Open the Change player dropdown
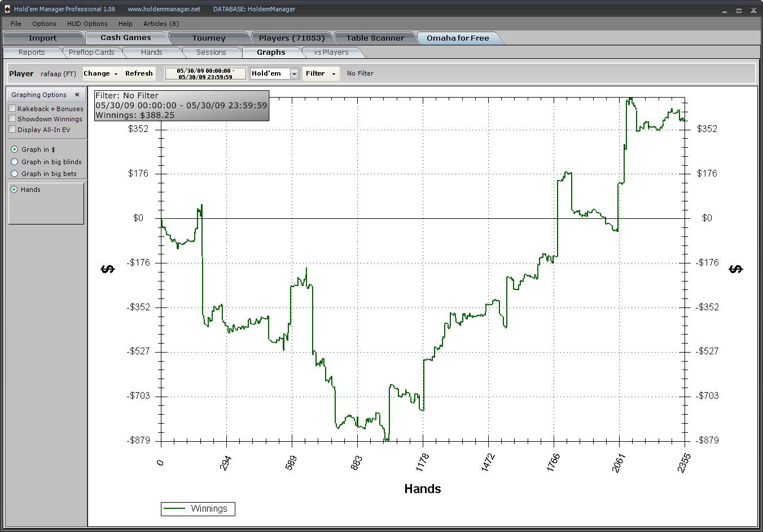The height and width of the screenshot is (532, 763). 101,73
